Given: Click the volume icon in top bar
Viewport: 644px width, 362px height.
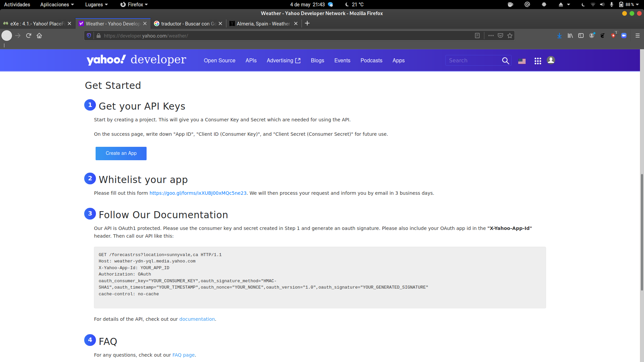Looking at the screenshot, I should (x=602, y=5).
